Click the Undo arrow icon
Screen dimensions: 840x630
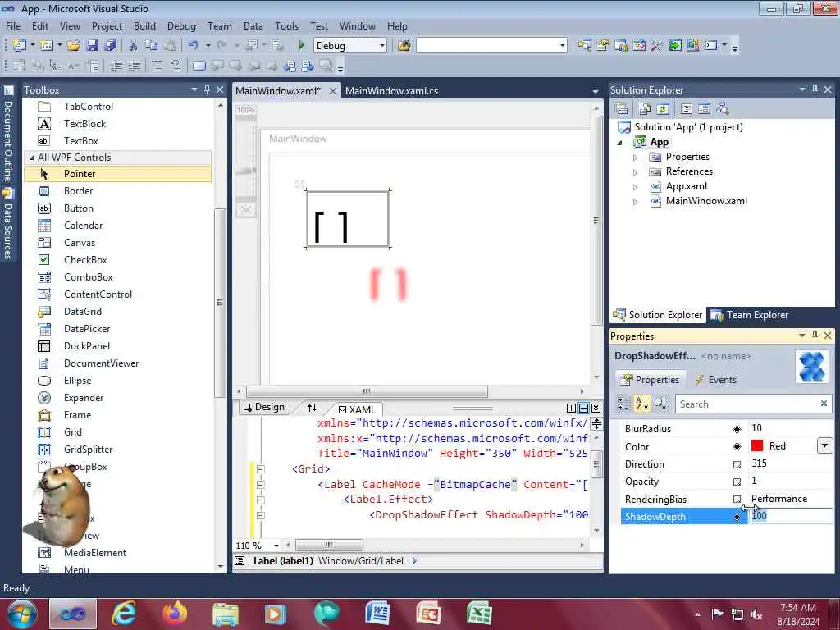[x=194, y=46]
